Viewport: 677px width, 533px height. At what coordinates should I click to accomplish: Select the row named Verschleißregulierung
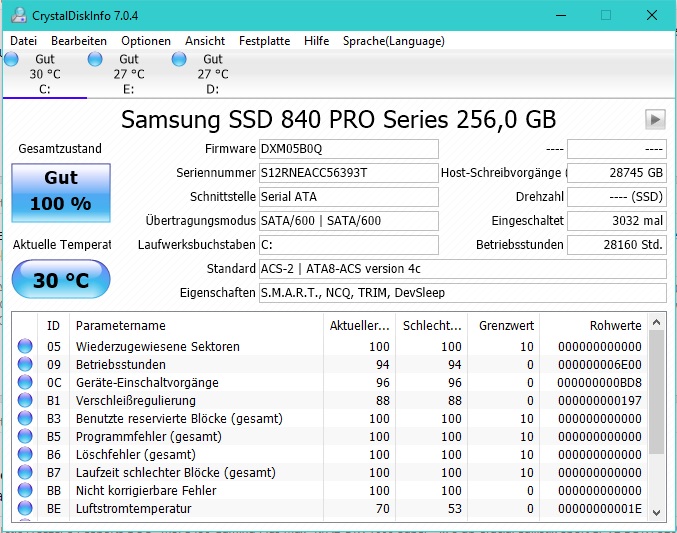tap(330, 400)
